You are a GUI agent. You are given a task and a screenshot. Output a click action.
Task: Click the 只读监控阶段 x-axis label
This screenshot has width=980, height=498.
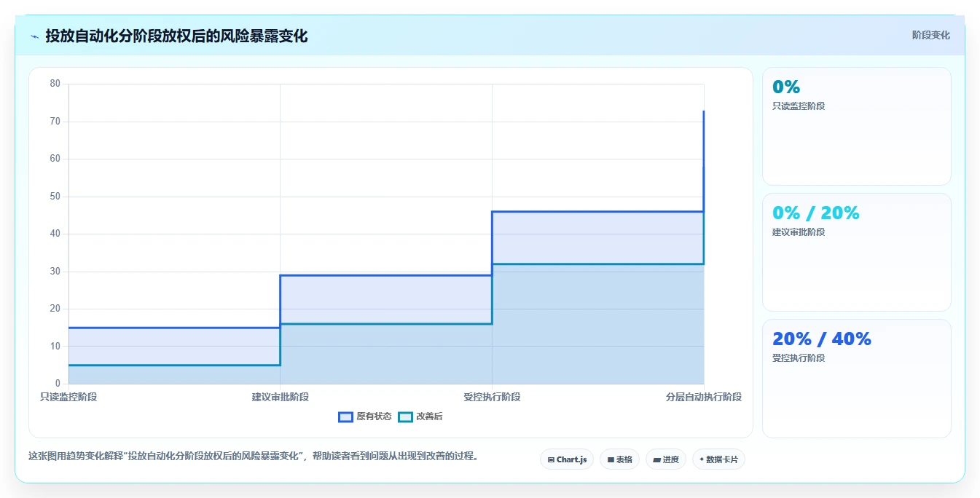click(68, 397)
